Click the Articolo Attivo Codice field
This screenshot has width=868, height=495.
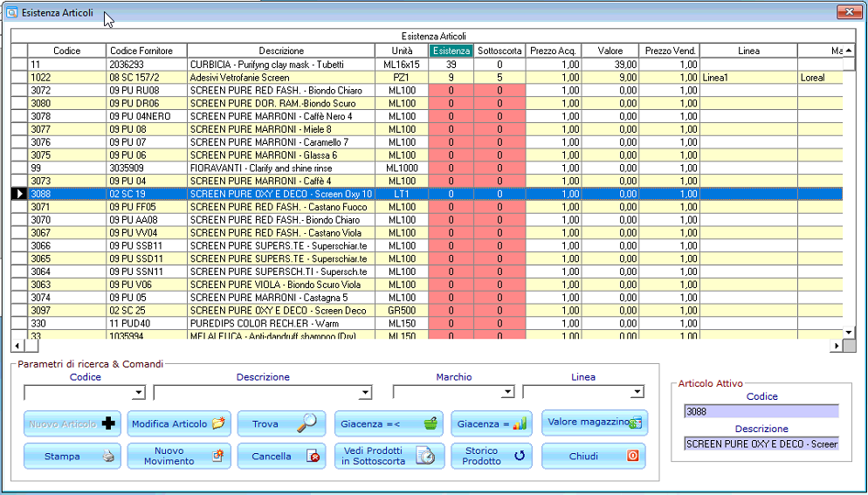pyautogui.click(x=761, y=411)
